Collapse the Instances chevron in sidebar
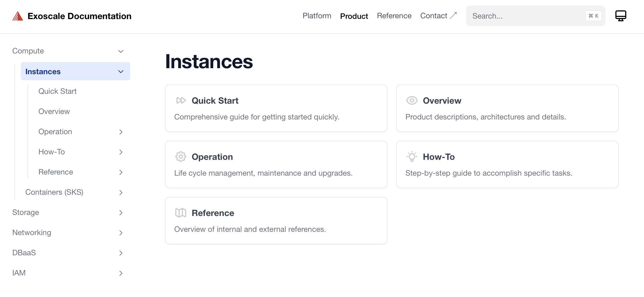 121,71
